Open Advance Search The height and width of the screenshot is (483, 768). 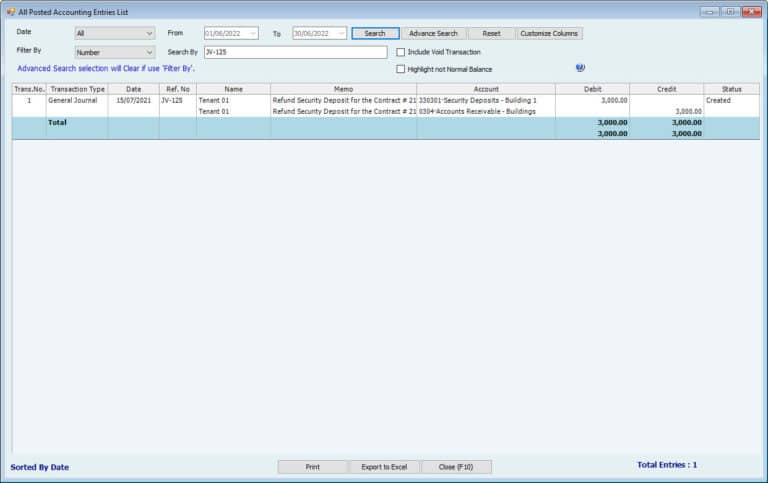[433, 34]
